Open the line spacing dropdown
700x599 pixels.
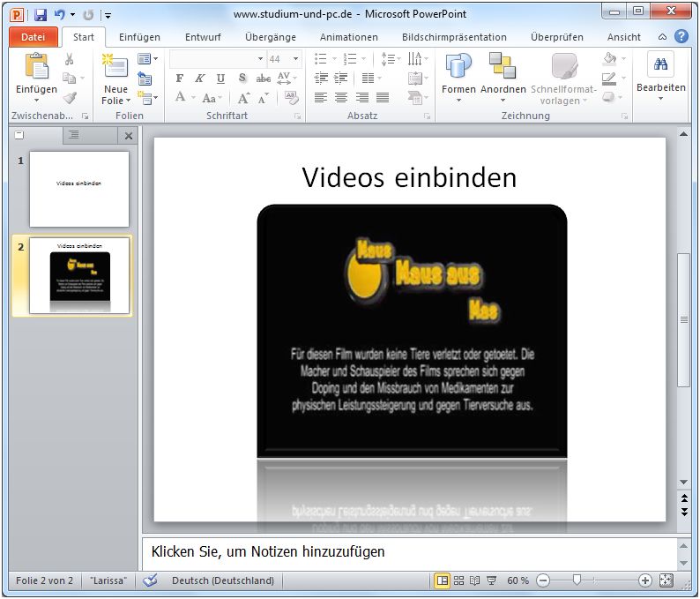coord(391,58)
